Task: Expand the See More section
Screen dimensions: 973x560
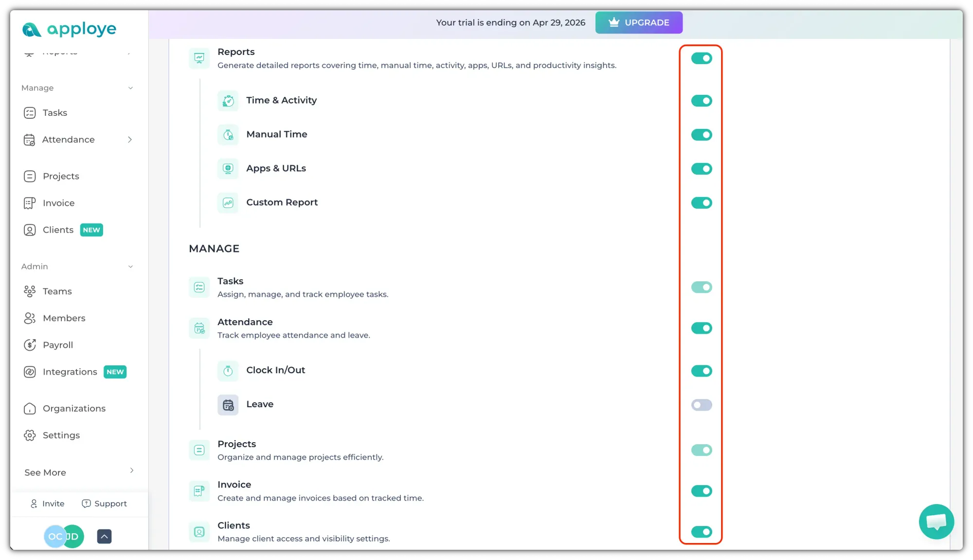Action: pos(131,470)
